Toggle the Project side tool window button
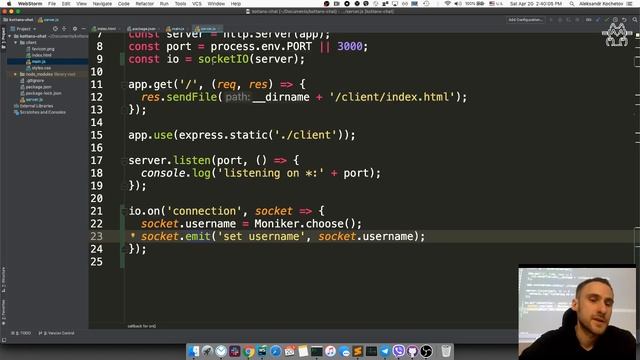 (3, 38)
